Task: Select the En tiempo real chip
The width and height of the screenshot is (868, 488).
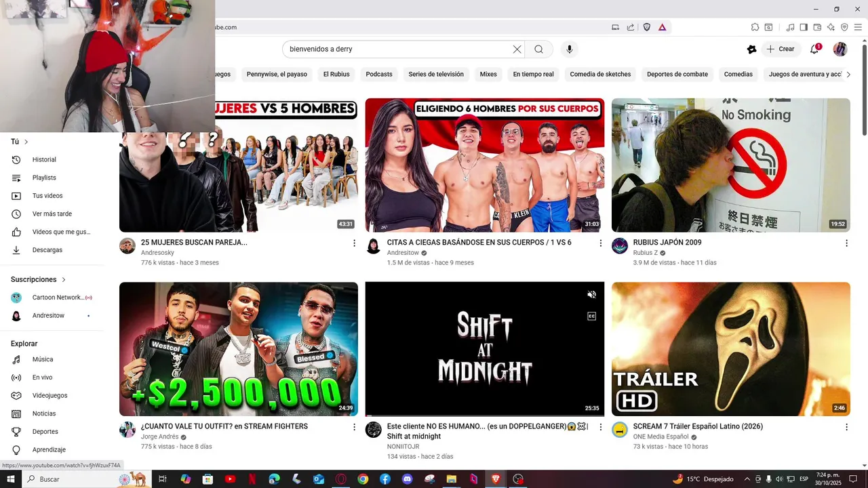Action: [x=534, y=75]
